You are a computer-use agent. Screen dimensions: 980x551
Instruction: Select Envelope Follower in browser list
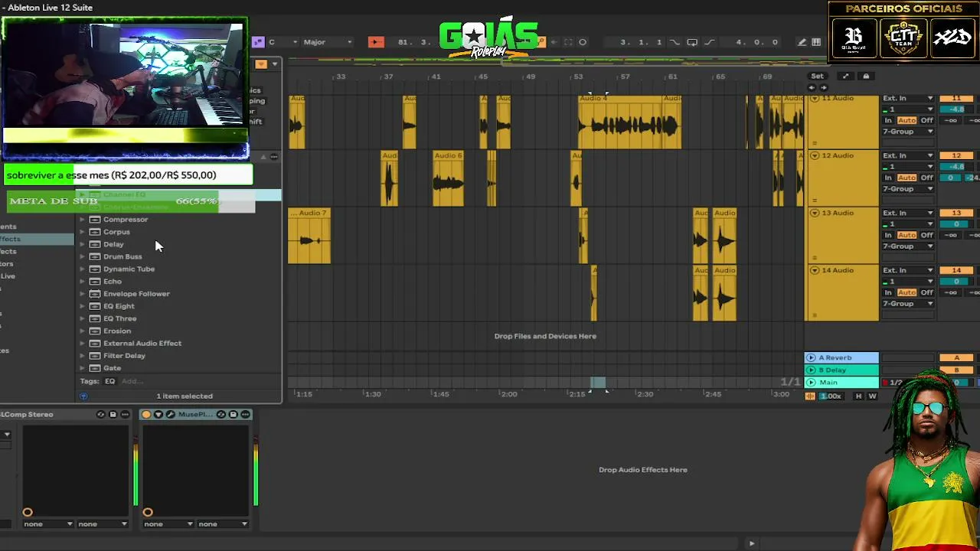[136, 294]
